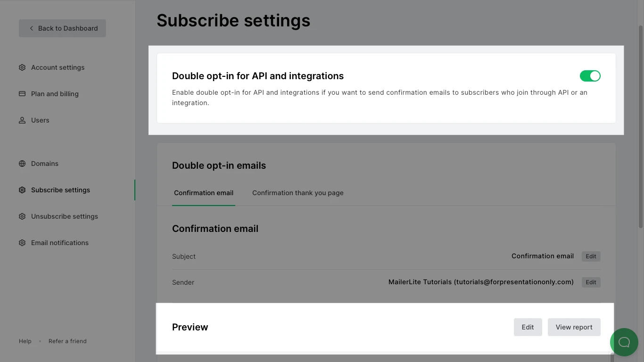Screen dimensions: 644x362
Task: Disable double opt-in for API toggle
Action: click(590, 76)
